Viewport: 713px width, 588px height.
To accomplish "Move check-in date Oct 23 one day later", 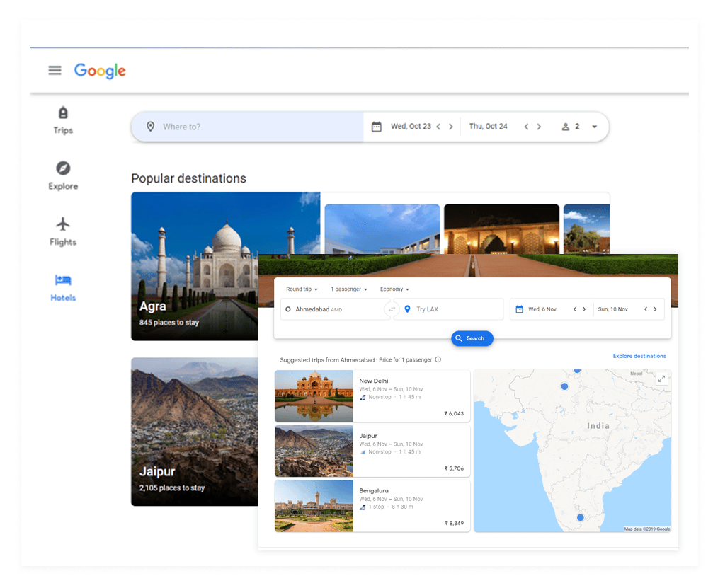I will tap(450, 127).
